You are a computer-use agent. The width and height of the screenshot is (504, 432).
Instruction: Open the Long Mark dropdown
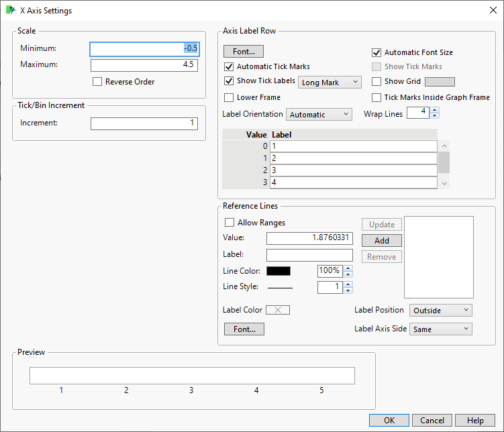tap(329, 83)
